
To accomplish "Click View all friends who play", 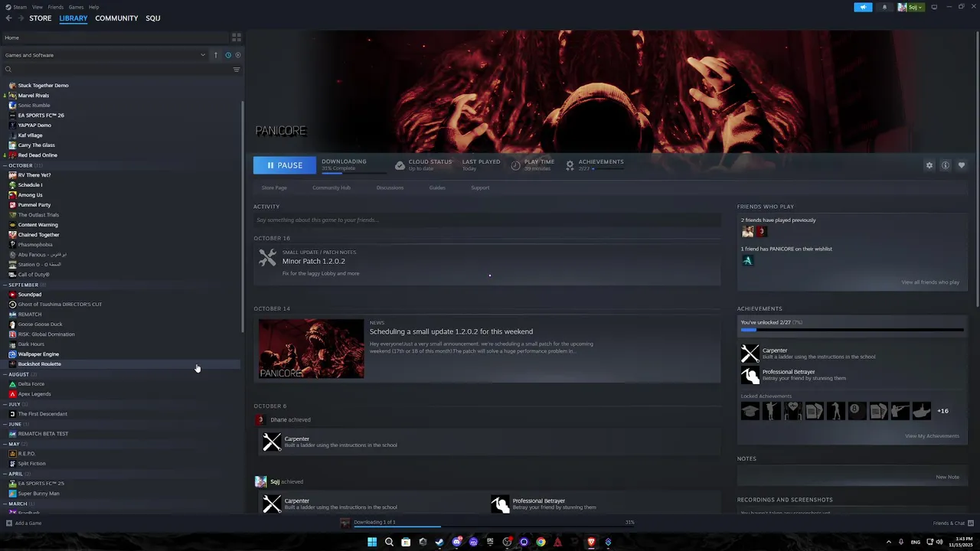I will (930, 282).
